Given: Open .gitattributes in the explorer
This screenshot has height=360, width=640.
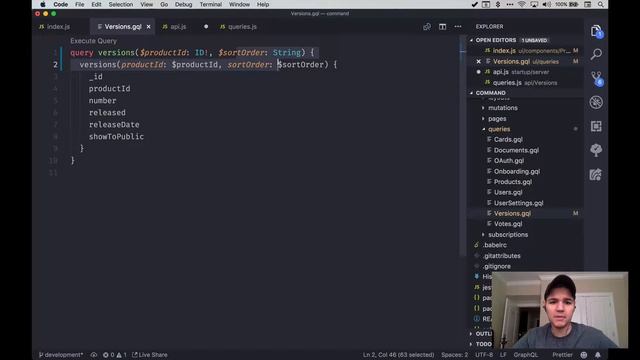Looking at the screenshot, I should [x=502, y=256].
